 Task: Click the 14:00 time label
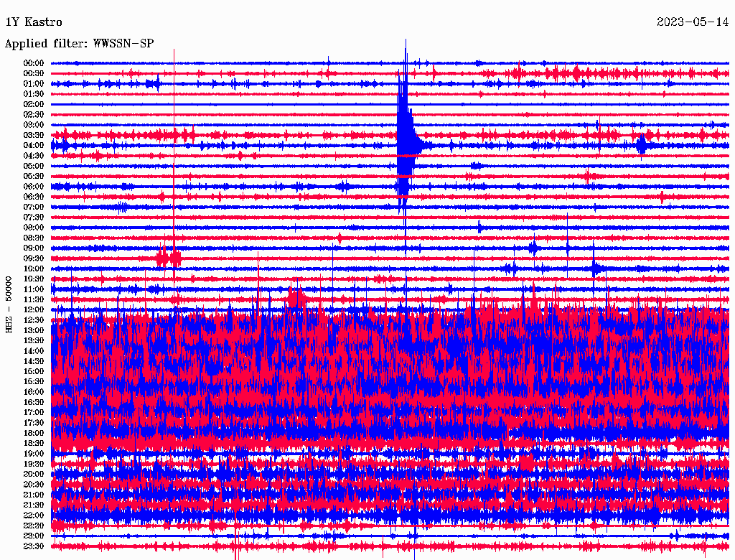click(x=34, y=351)
